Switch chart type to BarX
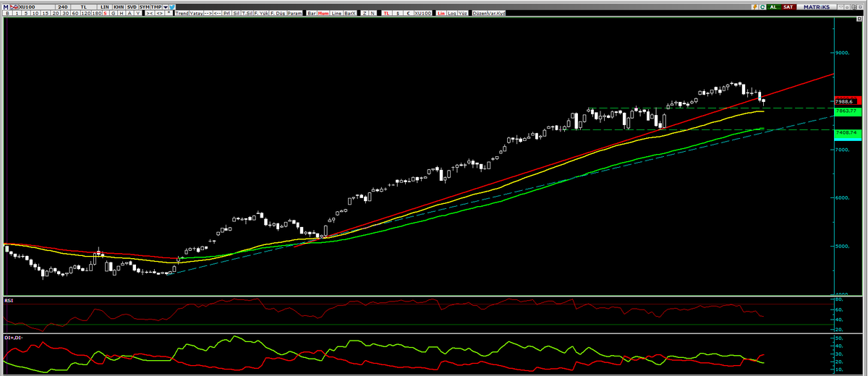The height and width of the screenshot is (376, 868). click(350, 14)
